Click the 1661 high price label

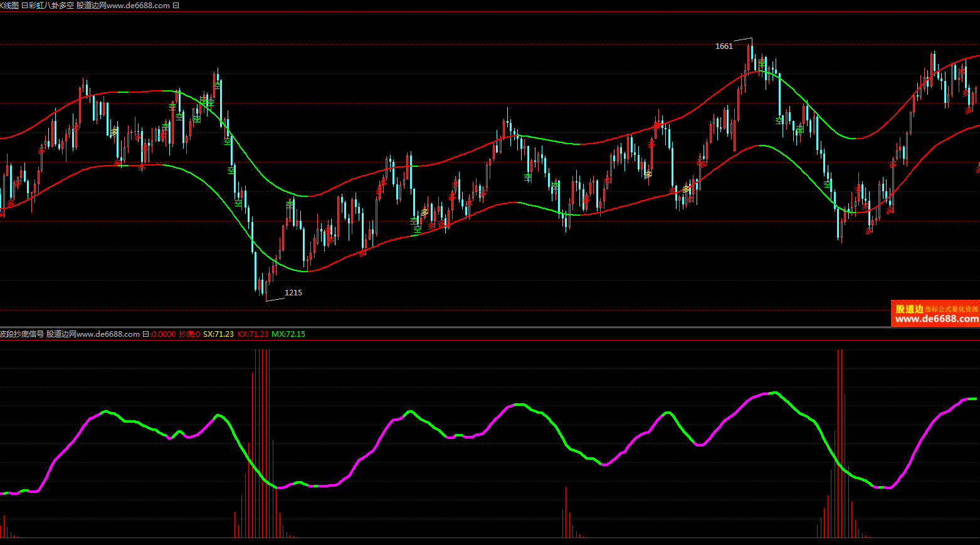coord(724,46)
